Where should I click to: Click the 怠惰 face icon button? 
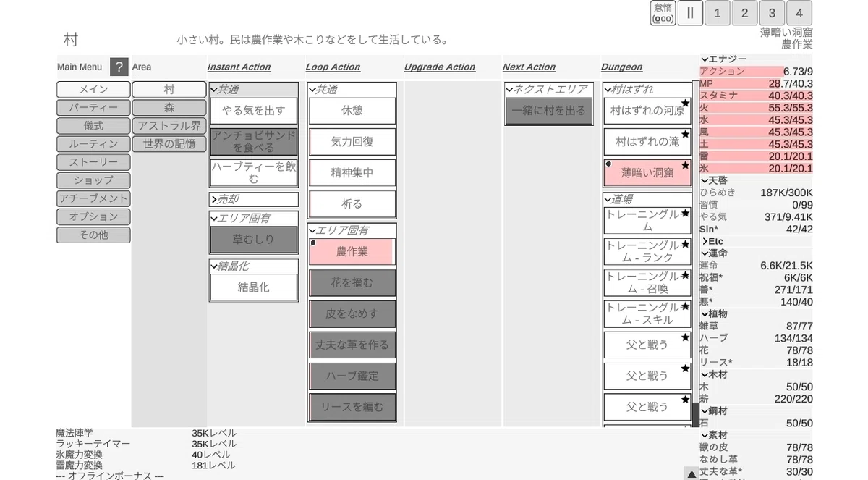663,13
